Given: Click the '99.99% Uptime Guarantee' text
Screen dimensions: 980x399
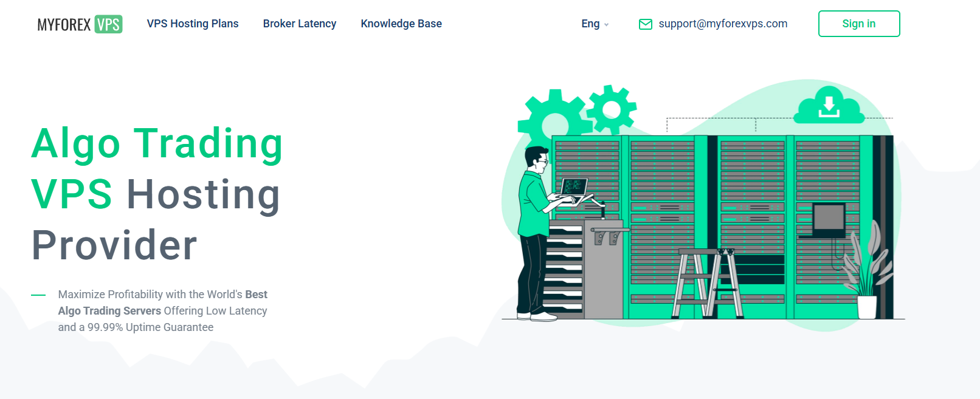Looking at the screenshot, I should 151,327.
